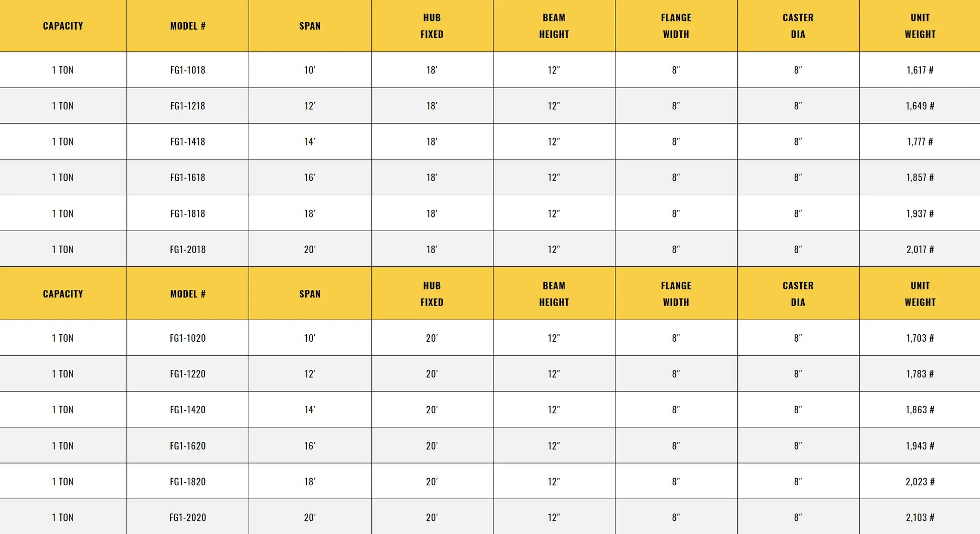Select the 2,023 # unit weight cell
This screenshot has height=534, width=980.
pos(920,482)
